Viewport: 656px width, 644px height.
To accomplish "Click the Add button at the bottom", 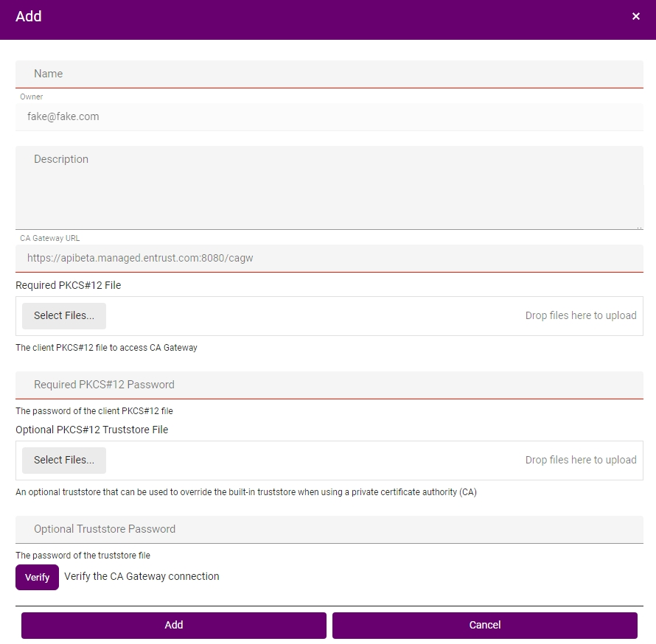I will (x=174, y=625).
